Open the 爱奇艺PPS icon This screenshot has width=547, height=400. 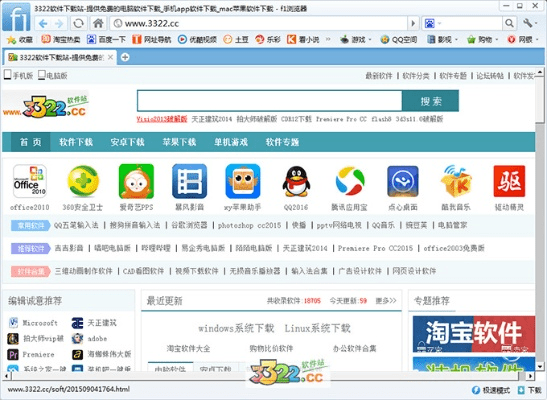pyautogui.click(x=136, y=181)
